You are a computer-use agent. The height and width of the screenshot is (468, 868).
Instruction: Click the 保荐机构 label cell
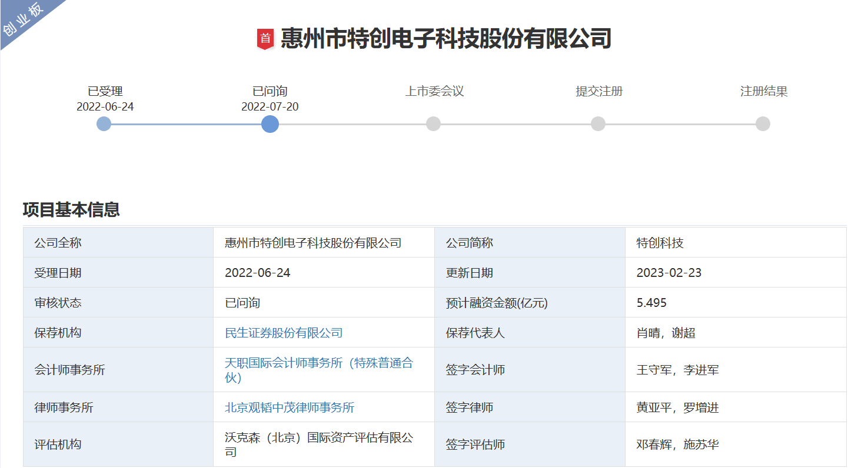click(x=118, y=333)
